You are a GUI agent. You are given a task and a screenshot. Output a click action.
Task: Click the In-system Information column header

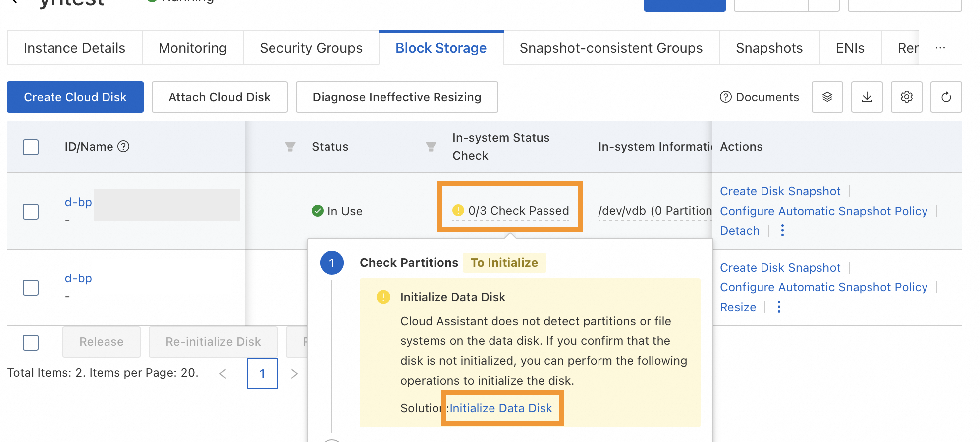pos(655,147)
